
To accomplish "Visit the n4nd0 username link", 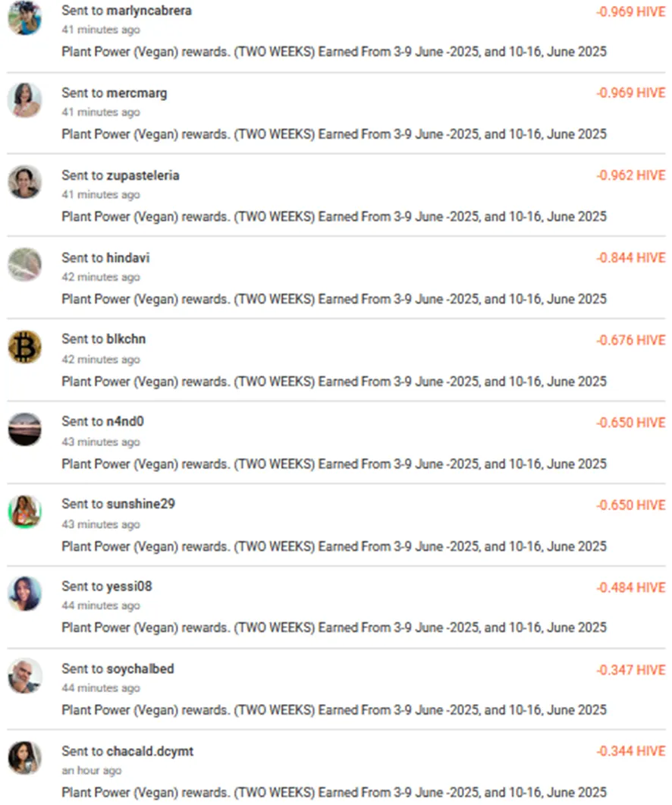I will pyautogui.click(x=124, y=421).
